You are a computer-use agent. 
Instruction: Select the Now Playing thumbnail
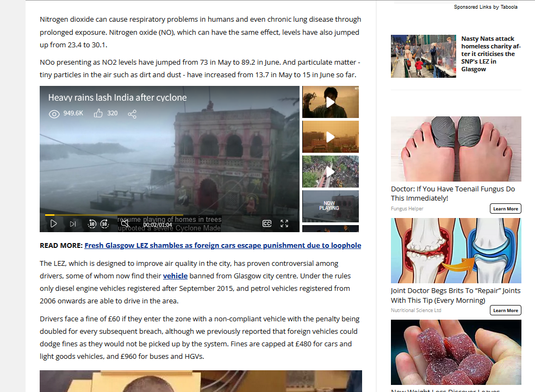(x=330, y=207)
